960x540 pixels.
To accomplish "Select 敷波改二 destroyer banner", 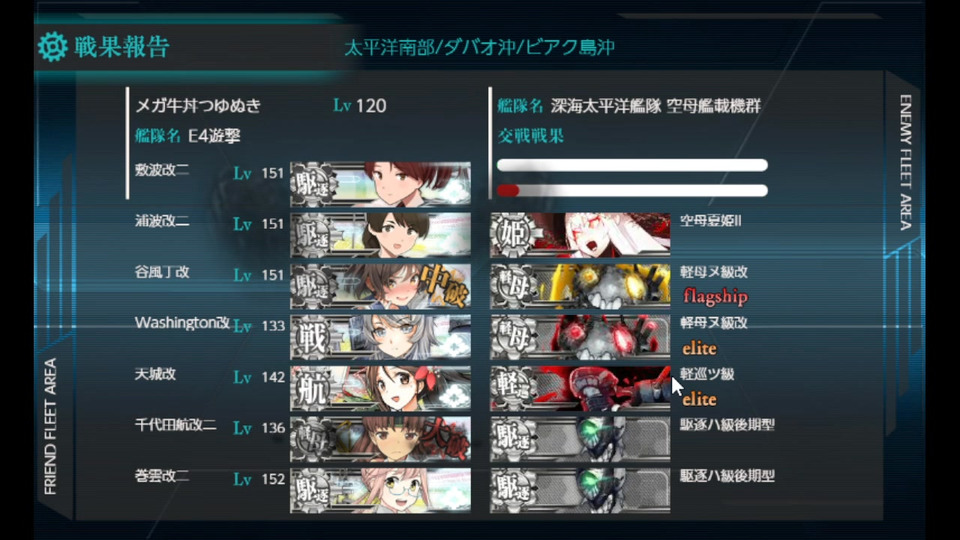I will tap(380, 183).
